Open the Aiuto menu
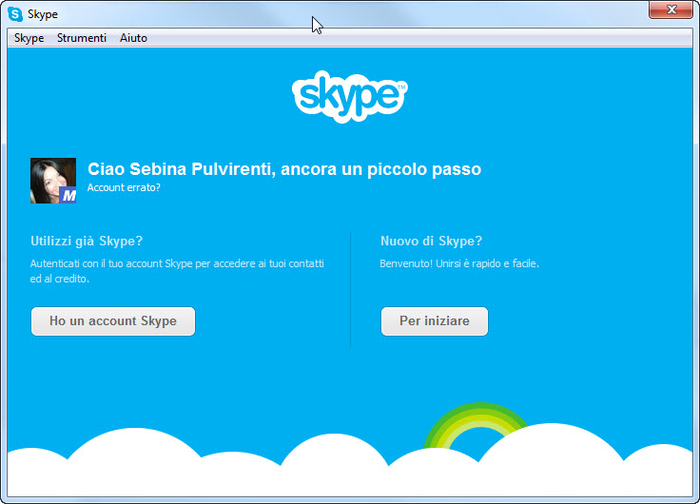 click(x=133, y=38)
